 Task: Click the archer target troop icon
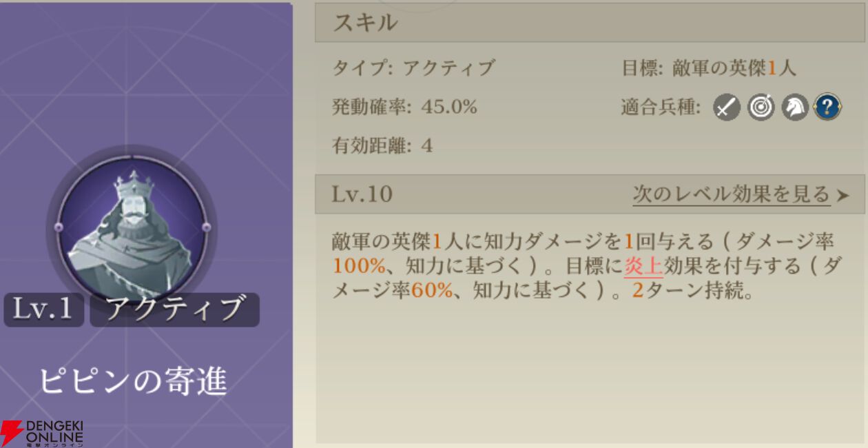pyautogui.click(x=761, y=108)
